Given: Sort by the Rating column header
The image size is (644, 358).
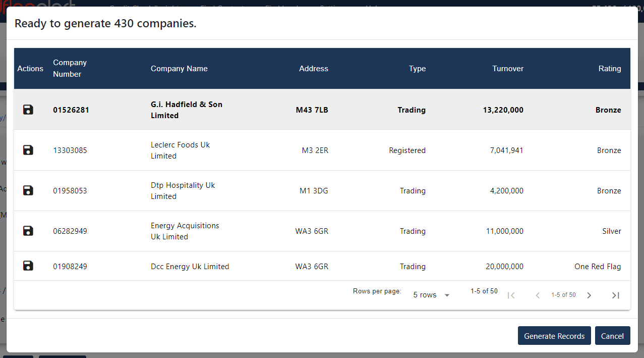Looking at the screenshot, I should (x=610, y=69).
